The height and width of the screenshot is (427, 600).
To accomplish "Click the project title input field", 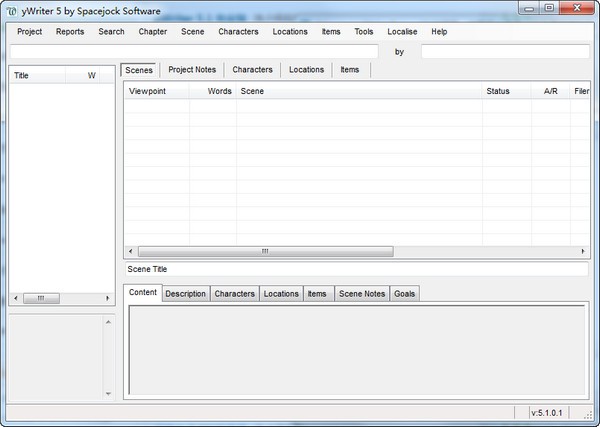I will [x=194, y=52].
